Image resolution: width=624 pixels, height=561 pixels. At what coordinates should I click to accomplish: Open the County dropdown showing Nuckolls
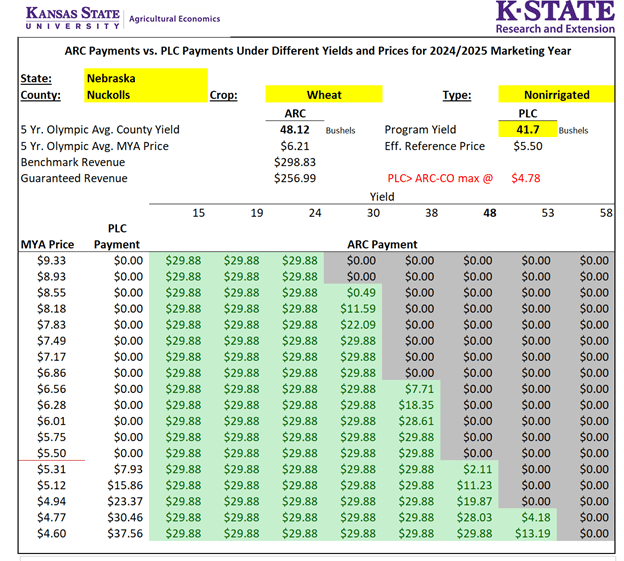coord(145,95)
